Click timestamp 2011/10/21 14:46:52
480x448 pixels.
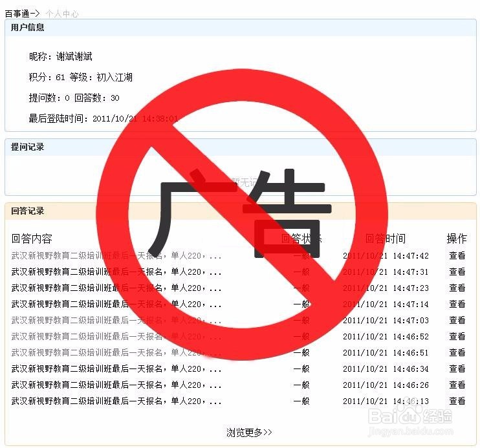[386, 336]
